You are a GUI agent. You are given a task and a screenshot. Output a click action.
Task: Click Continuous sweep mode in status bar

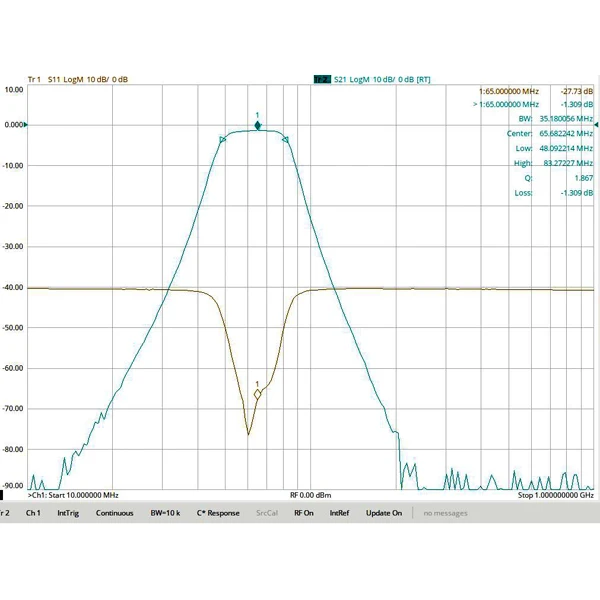click(114, 513)
